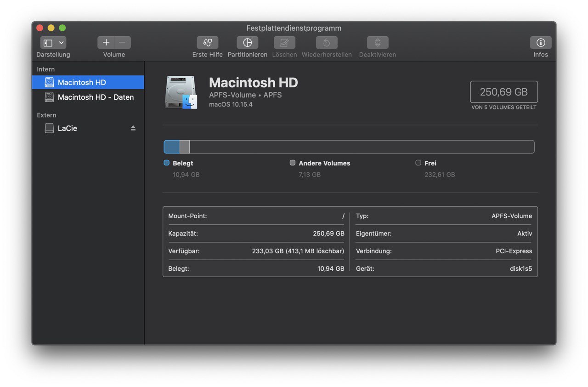Click the Mount-Point row label
Screen dimensions: 588x387
(x=187, y=216)
